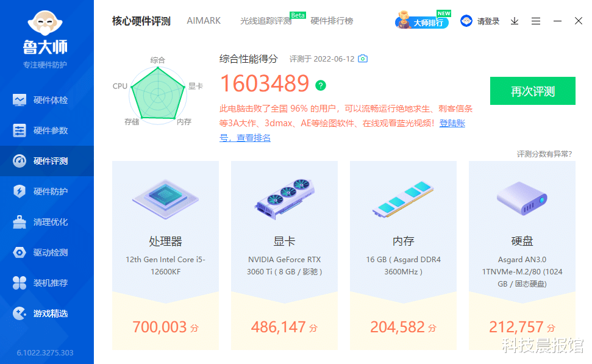Click the screenshot camera icon beside date

[363, 59]
